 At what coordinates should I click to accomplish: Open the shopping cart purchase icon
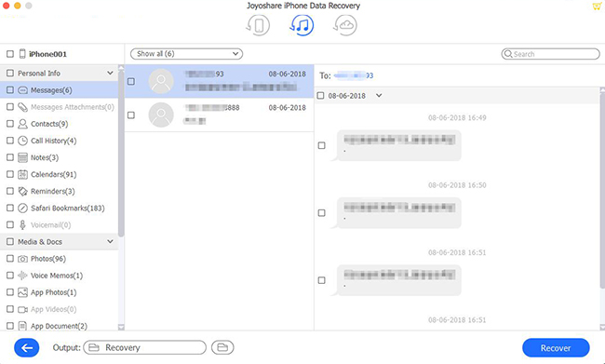click(597, 7)
